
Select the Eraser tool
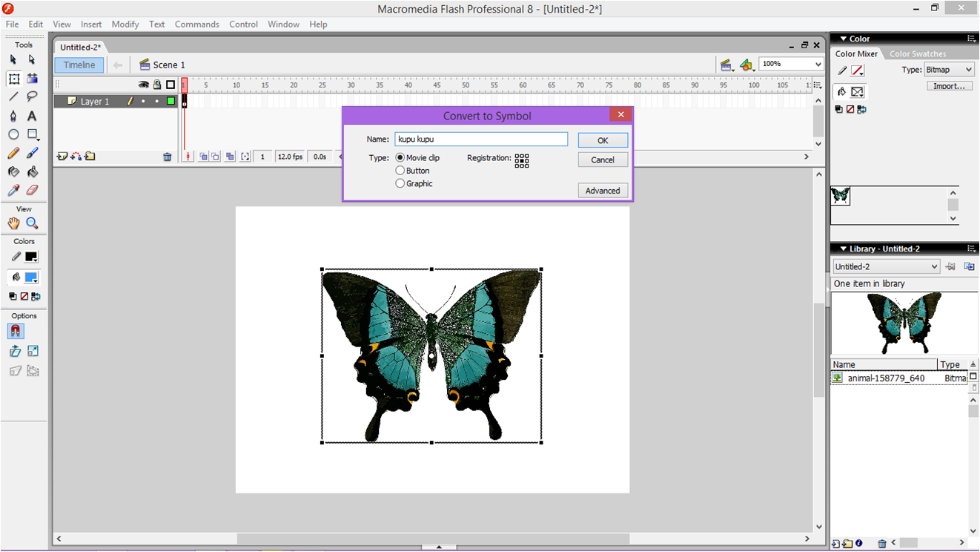(x=32, y=190)
